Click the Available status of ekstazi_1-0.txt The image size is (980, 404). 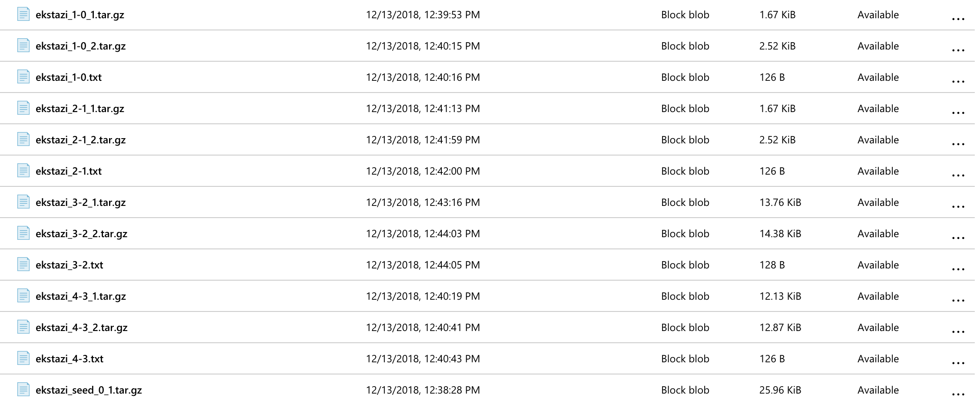(x=878, y=77)
